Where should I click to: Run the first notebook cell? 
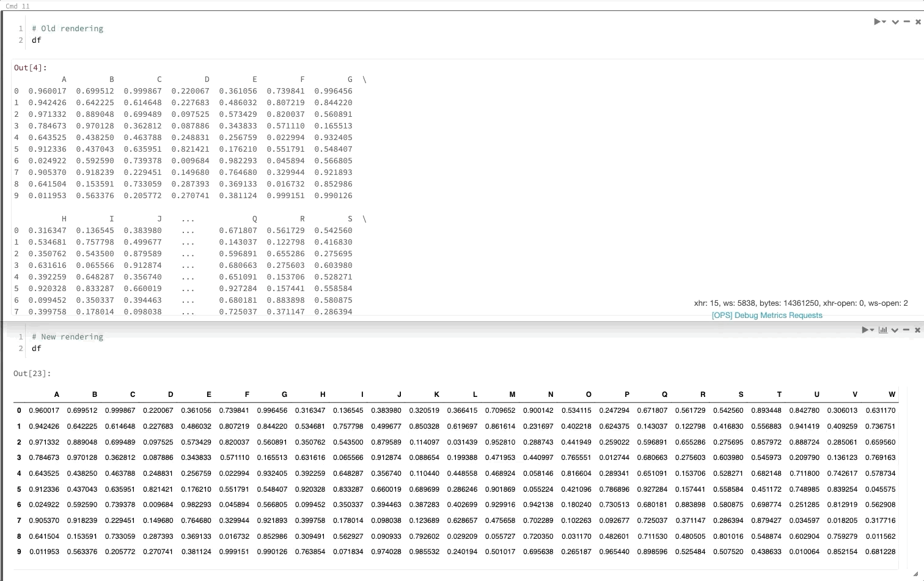point(878,21)
